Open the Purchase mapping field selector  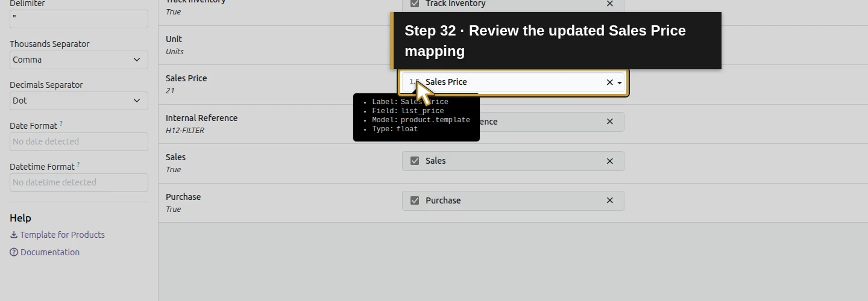(x=513, y=200)
